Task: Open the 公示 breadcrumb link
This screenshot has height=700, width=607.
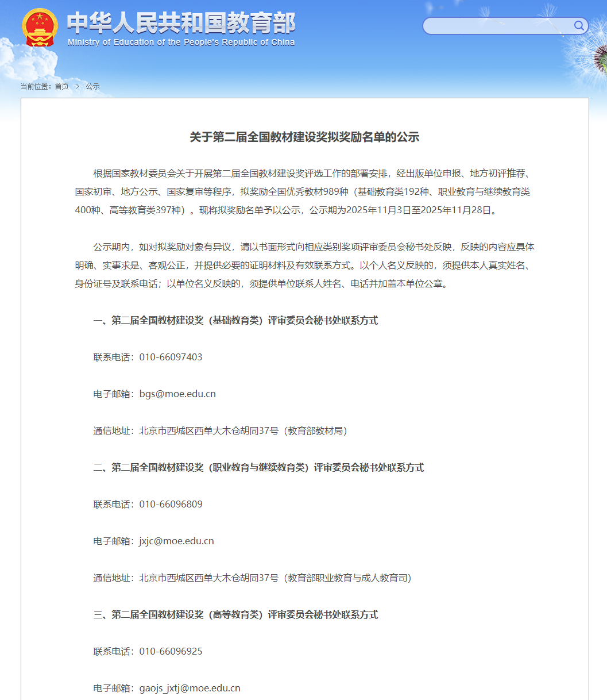Action: point(92,86)
